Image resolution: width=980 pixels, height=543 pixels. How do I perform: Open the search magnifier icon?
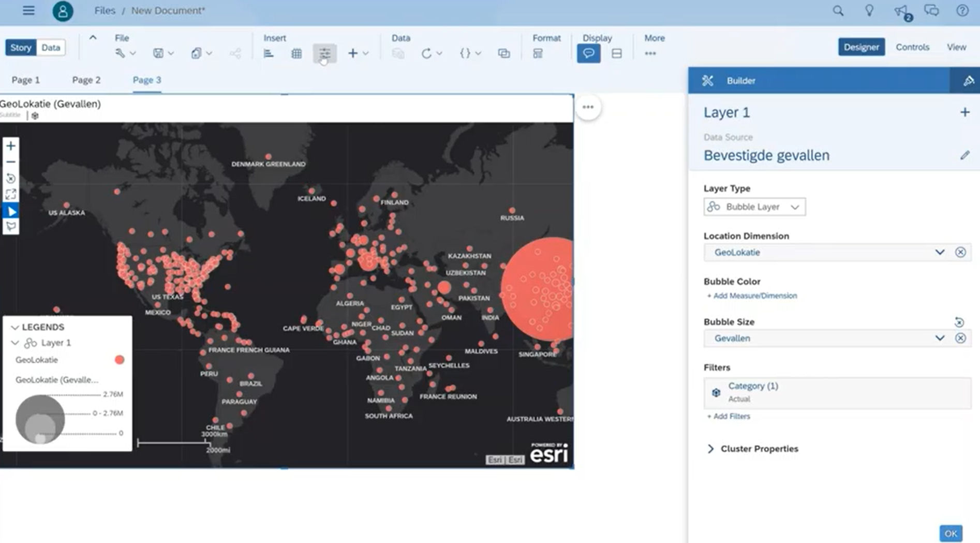(x=838, y=11)
